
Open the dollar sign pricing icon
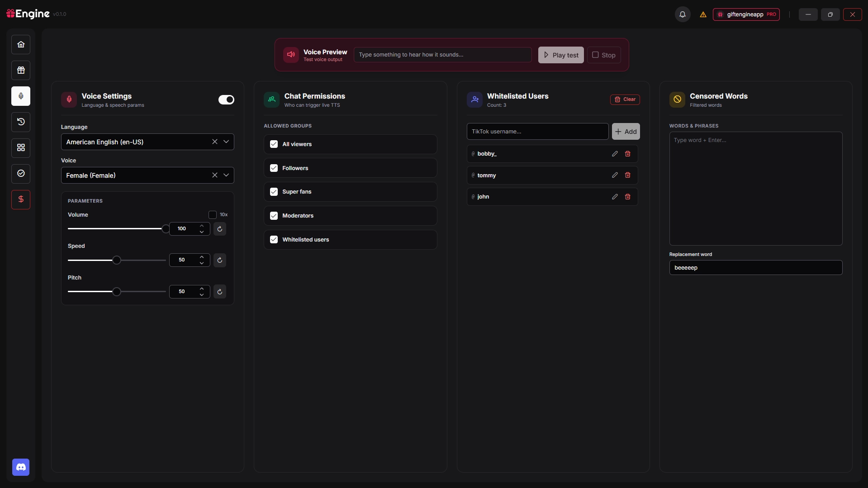coord(21,199)
